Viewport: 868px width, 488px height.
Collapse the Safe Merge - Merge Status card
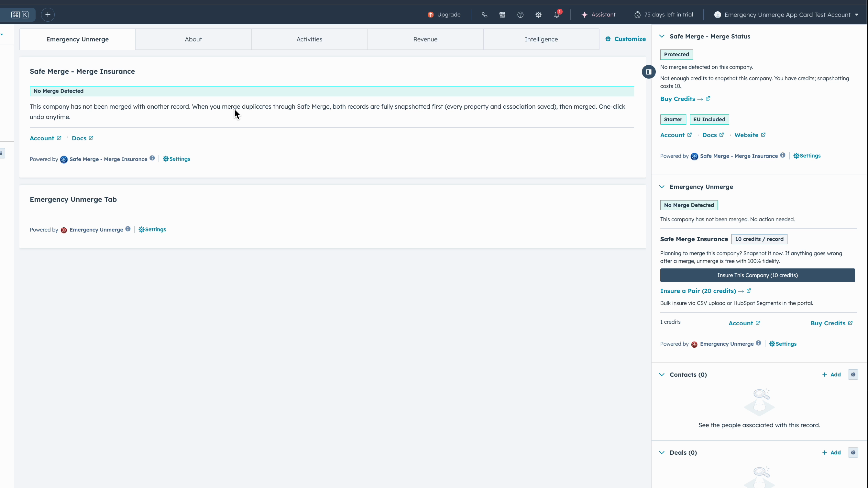[662, 36]
